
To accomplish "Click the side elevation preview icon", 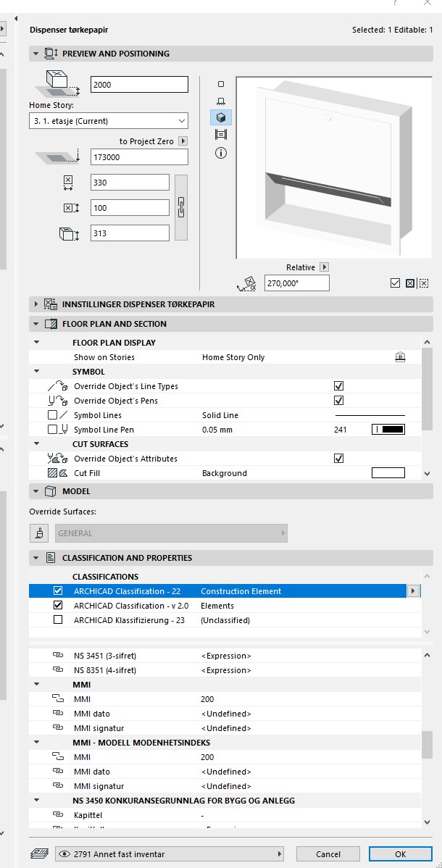I will coord(221,101).
